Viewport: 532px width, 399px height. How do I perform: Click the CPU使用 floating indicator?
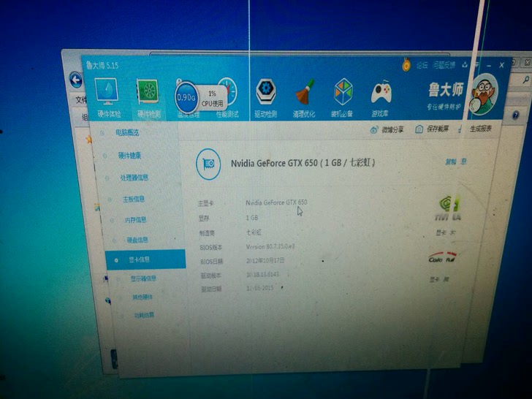(x=213, y=98)
